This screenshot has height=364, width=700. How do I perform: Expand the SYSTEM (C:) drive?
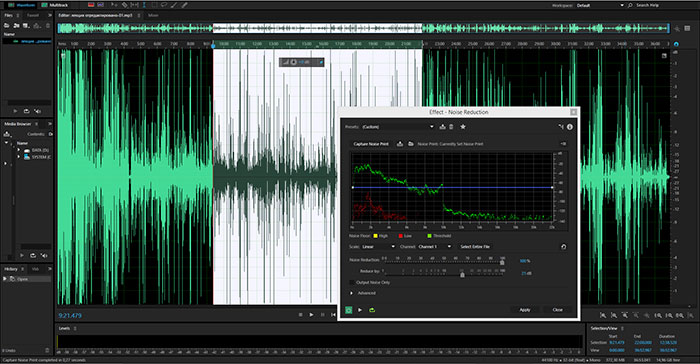(19, 157)
